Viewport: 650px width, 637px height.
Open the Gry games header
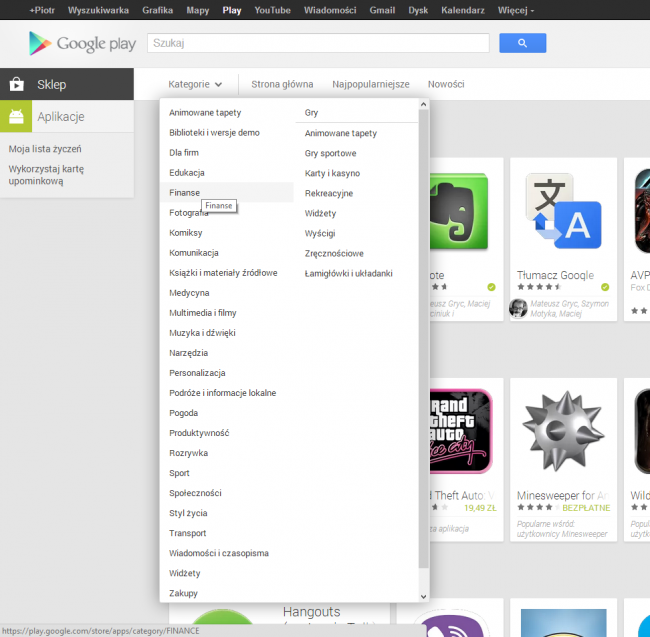click(x=311, y=113)
